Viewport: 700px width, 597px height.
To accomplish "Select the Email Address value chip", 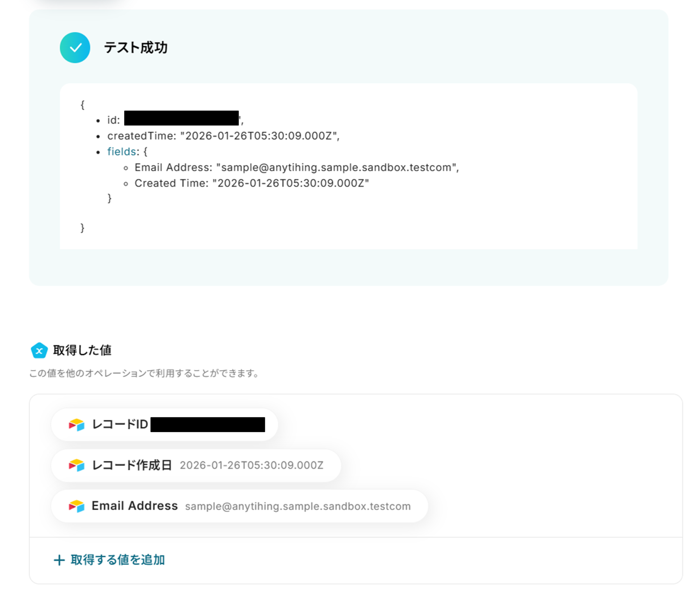I will tap(239, 506).
